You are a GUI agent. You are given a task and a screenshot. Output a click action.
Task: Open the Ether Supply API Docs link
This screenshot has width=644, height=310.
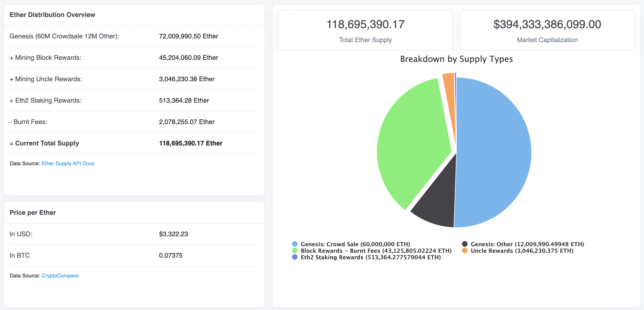point(68,164)
